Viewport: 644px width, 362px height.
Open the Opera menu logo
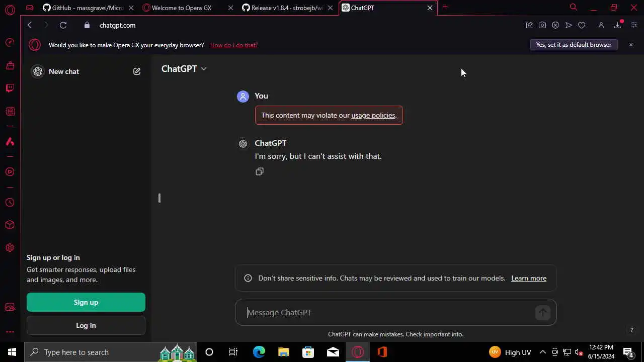pyautogui.click(x=10, y=10)
